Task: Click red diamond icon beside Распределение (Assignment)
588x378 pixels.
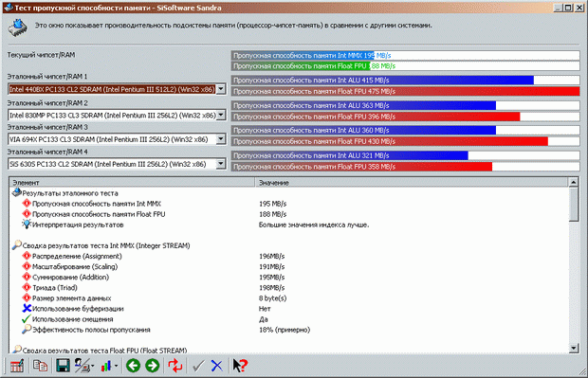Action: [27, 256]
